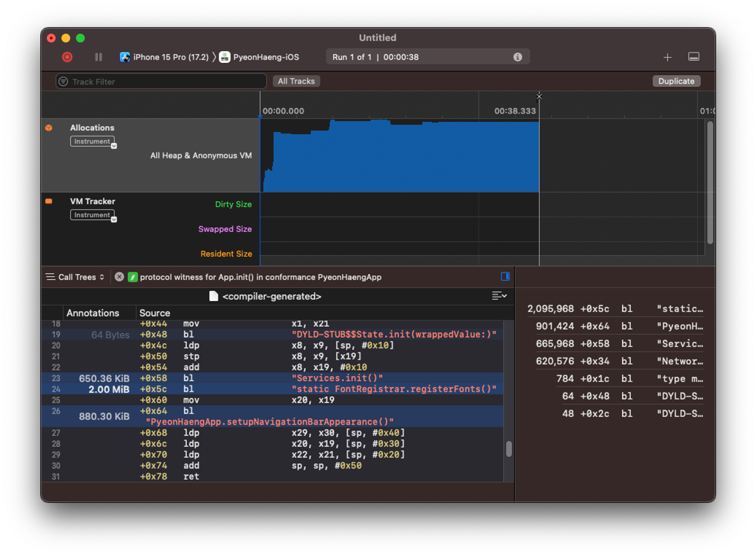Click the 880.30 KiB annotation

point(104,416)
